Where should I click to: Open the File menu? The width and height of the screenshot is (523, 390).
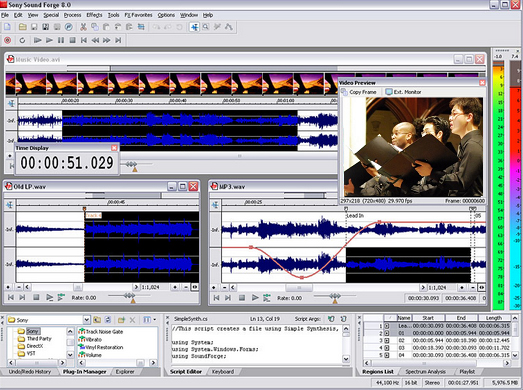5,15
